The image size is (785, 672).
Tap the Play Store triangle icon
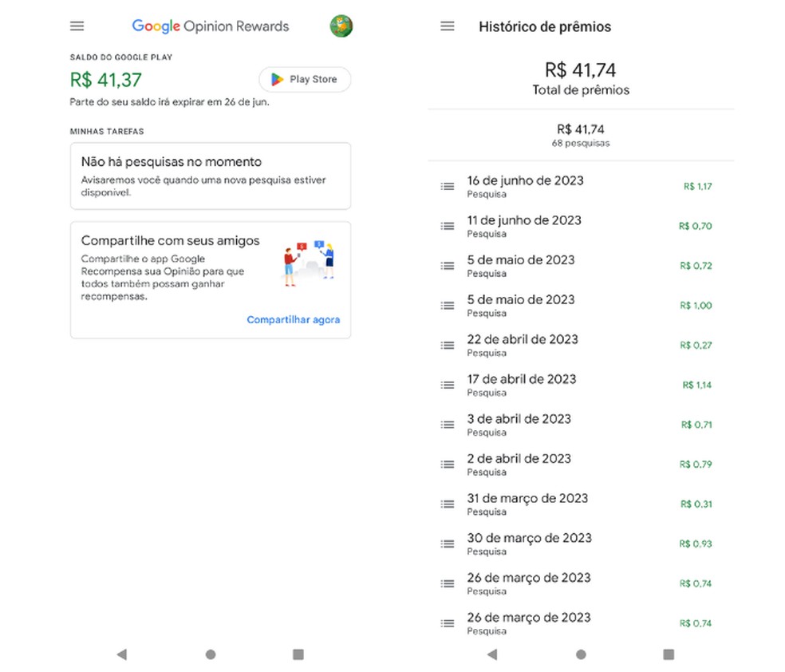[x=277, y=79]
